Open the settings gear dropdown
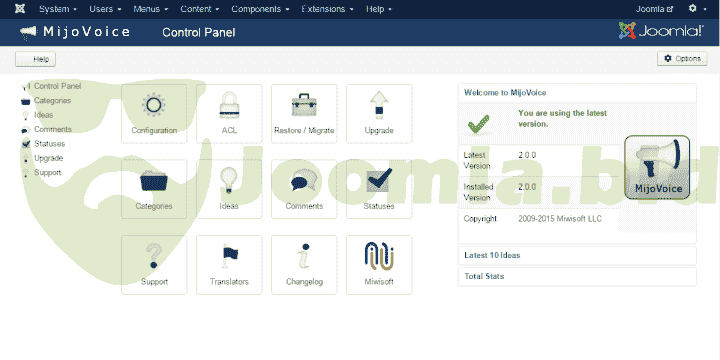 click(697, 9)
